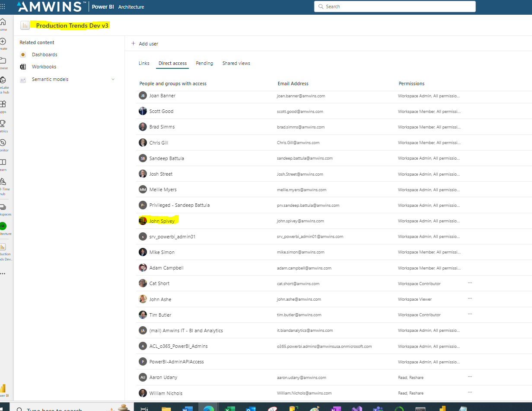532x411 pixels.
Task: Click the Joan Banner row name
Action: click(162, 96)
